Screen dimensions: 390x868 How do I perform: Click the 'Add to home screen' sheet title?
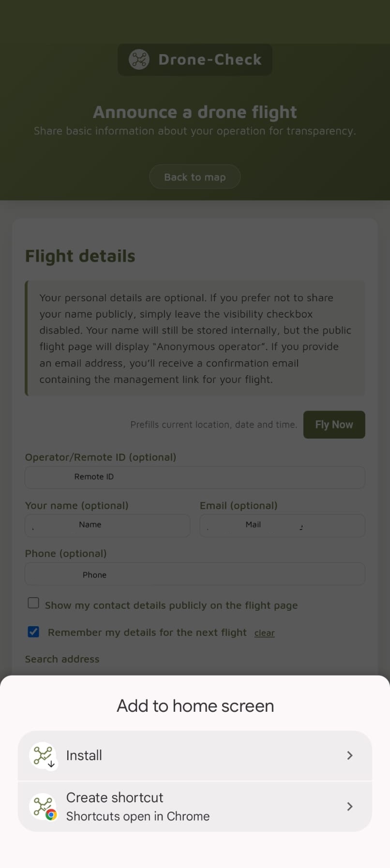(195, 706)
